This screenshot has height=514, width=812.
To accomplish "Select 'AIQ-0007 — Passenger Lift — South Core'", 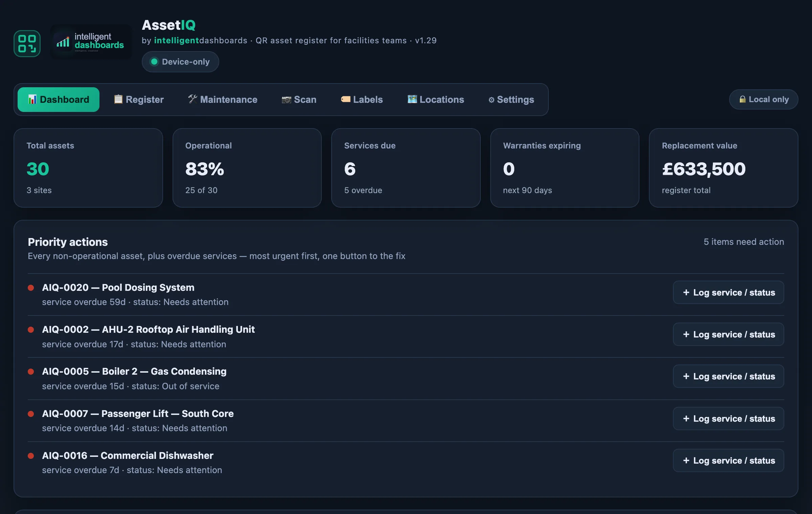I will click(138, 414).
